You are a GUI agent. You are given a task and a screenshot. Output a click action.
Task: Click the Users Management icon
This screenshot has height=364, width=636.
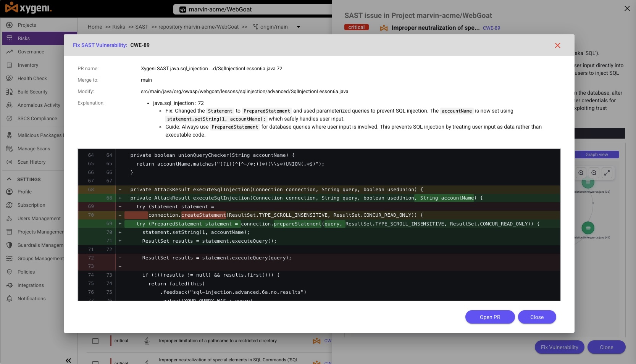point(10,219)
